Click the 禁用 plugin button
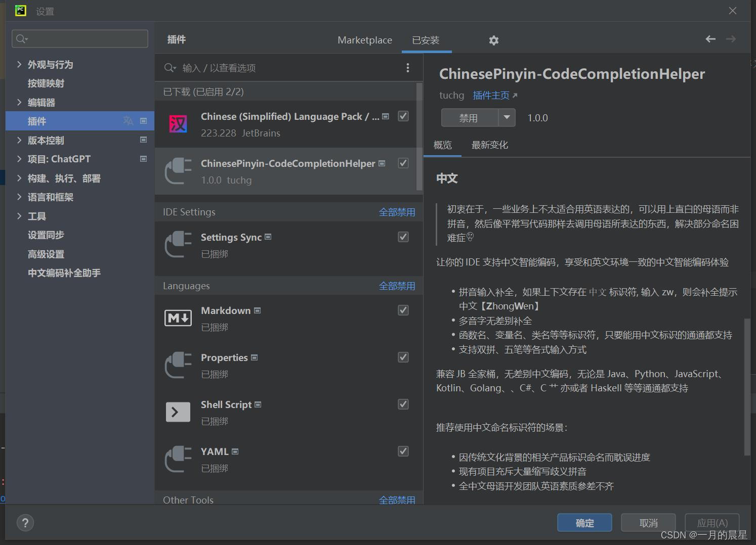 click(x=470, y=118)
